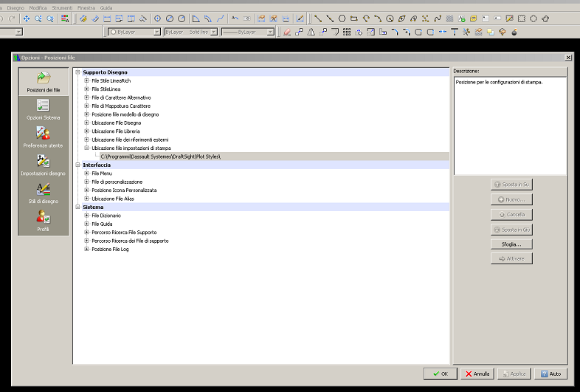This screenshot has width=580, height=392.
Task: Click the Erase (pink eraser) tool
Action: (x=286, y=32)
